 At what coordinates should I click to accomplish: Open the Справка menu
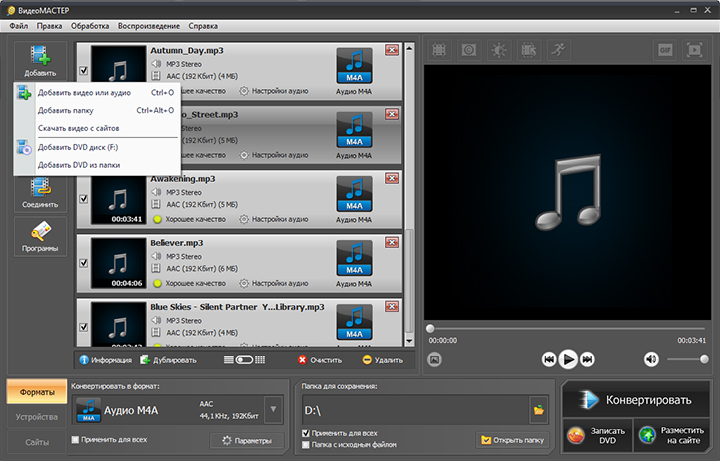click(203, 26)
